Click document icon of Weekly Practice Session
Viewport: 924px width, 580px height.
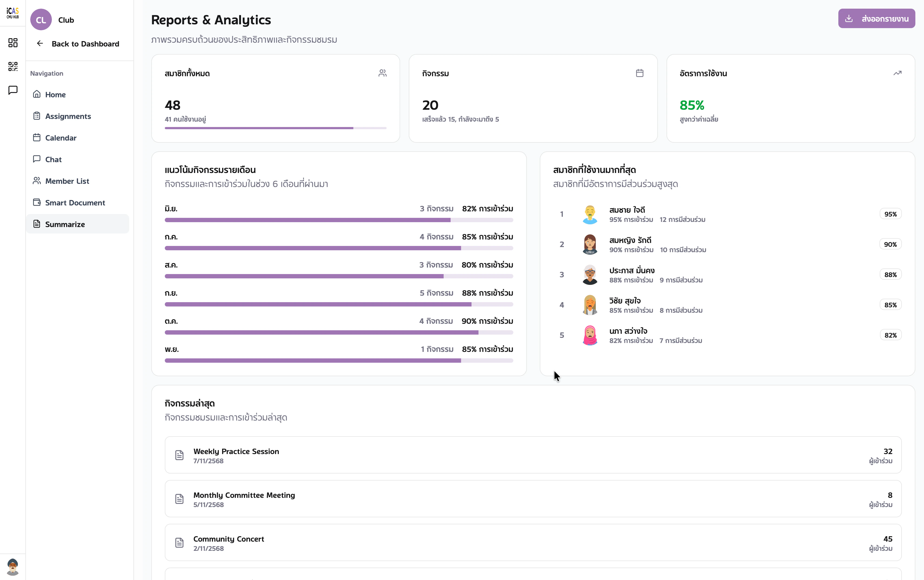click(x=179, y=455)
